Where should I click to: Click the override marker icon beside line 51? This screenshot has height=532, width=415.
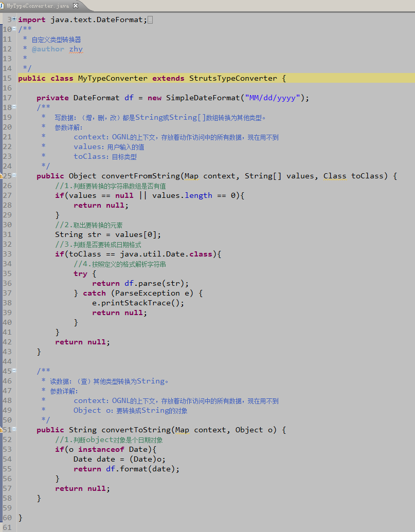click(1, 430)
